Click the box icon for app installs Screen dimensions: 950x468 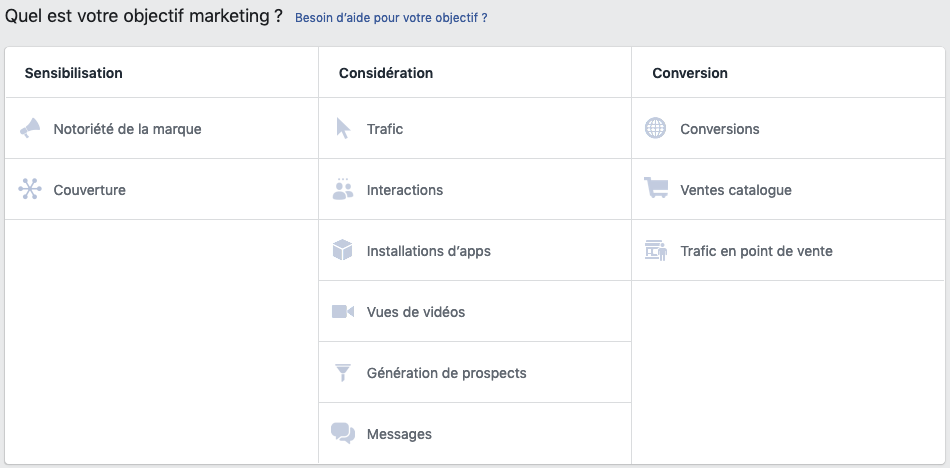[x=343, y=250]
